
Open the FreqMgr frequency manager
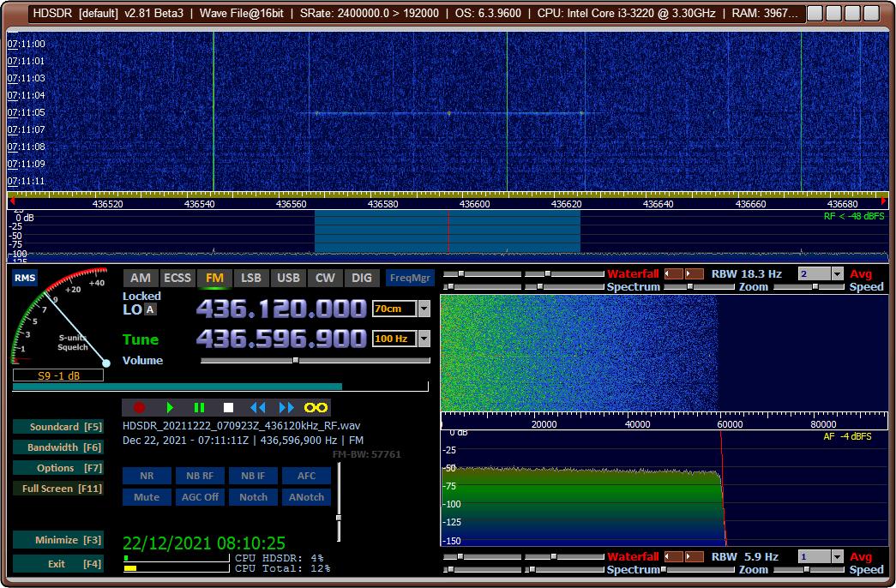(x=410, y=279)
